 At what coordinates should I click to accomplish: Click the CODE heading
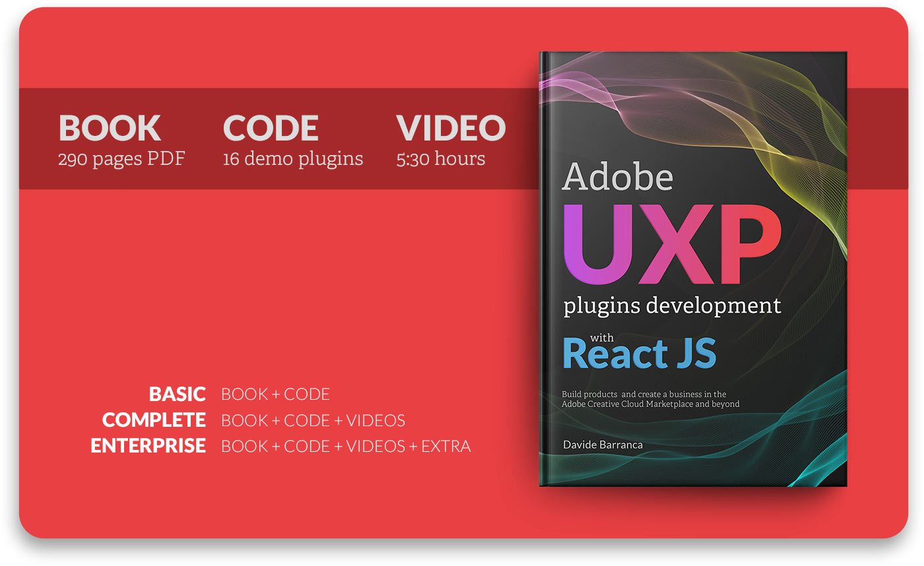pyautogui.click(x=271, y=128)
